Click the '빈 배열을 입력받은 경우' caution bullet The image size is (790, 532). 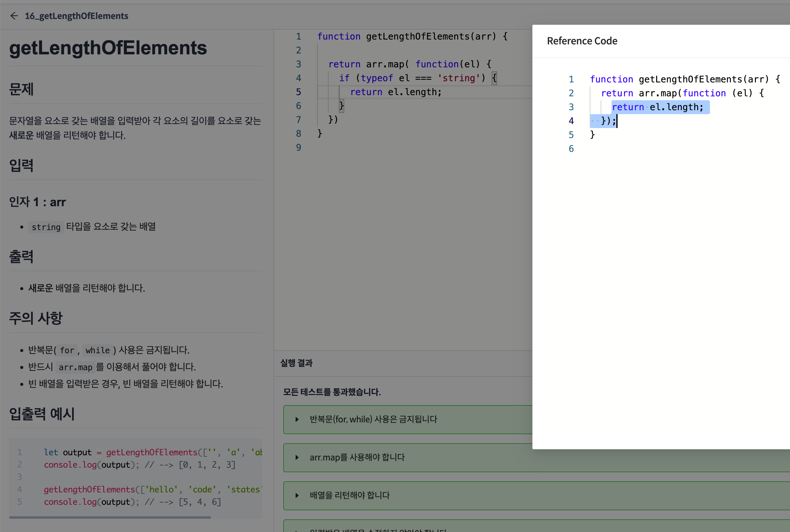[126, 384]
